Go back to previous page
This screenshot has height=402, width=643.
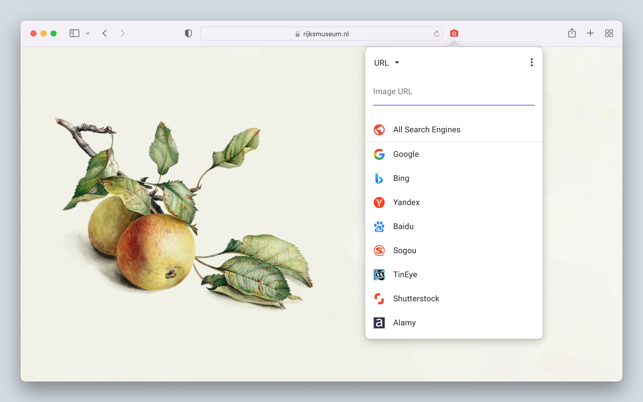(x=105, y=33)
